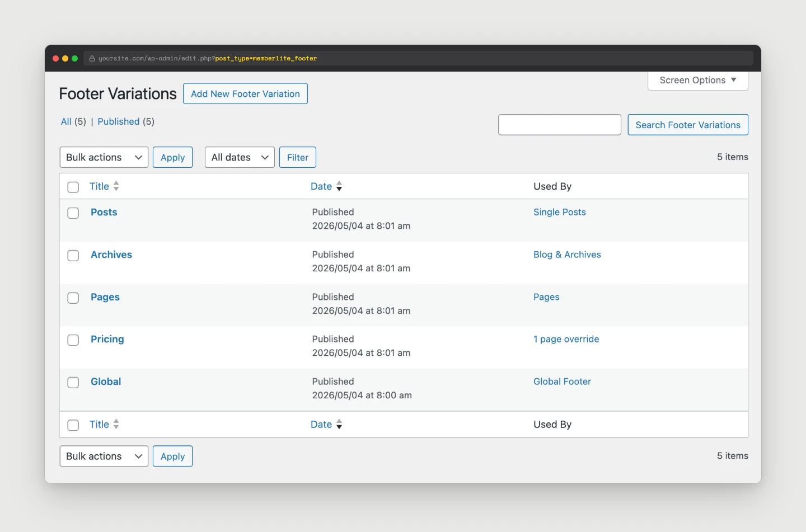Open the Archives footer variation

[111, 255]
